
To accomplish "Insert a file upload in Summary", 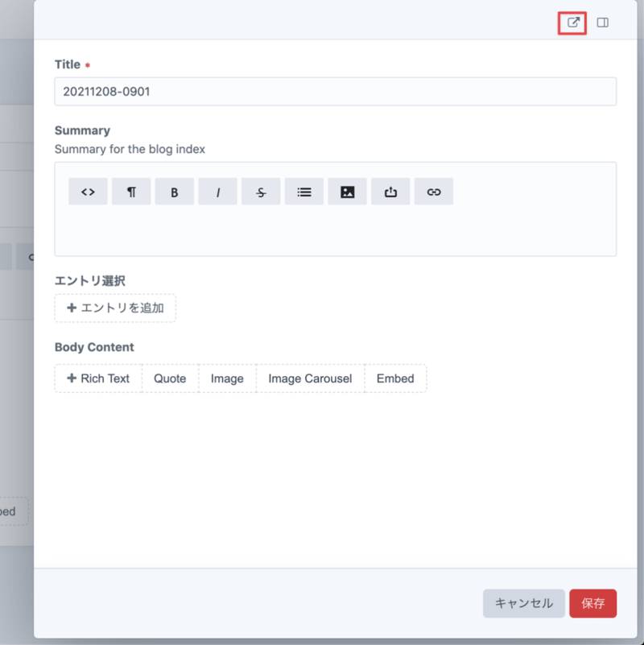I will pyautogui.click(x=391, y=192).
